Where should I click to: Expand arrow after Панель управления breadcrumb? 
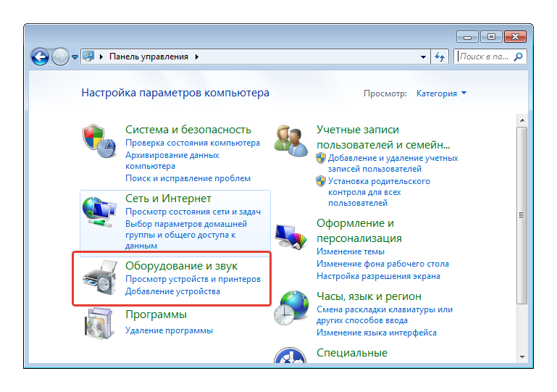coord(197,57)
